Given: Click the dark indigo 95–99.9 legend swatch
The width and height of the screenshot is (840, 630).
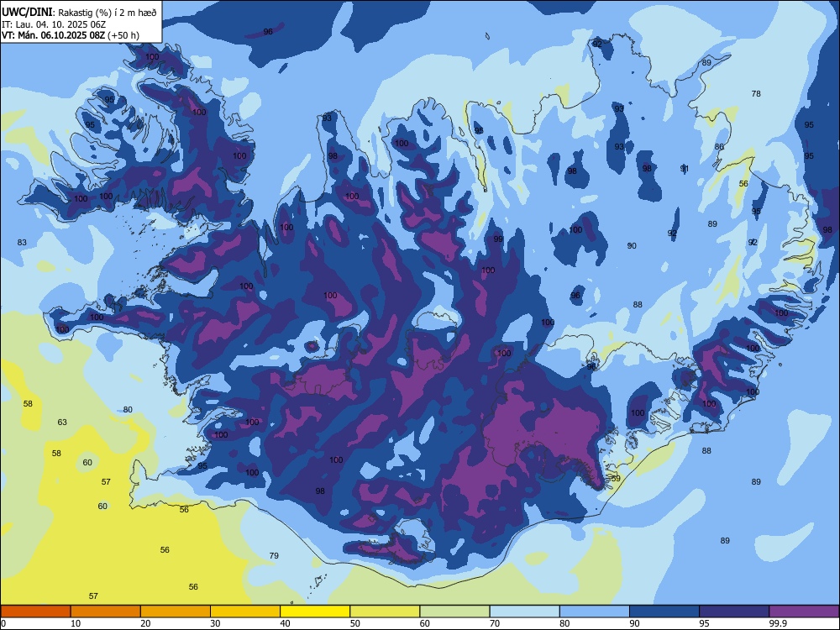Looking at the screenshot, I should [x=734, y=612].
